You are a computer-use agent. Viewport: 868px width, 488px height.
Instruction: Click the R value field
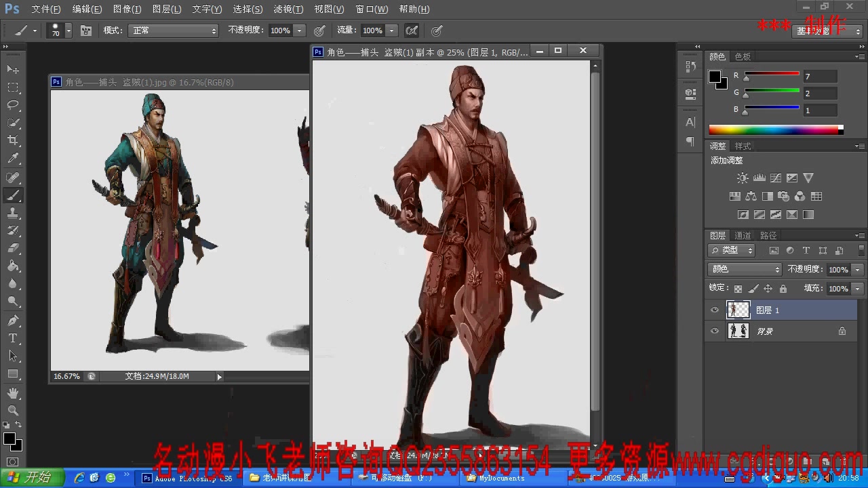[x=820, y=77]
